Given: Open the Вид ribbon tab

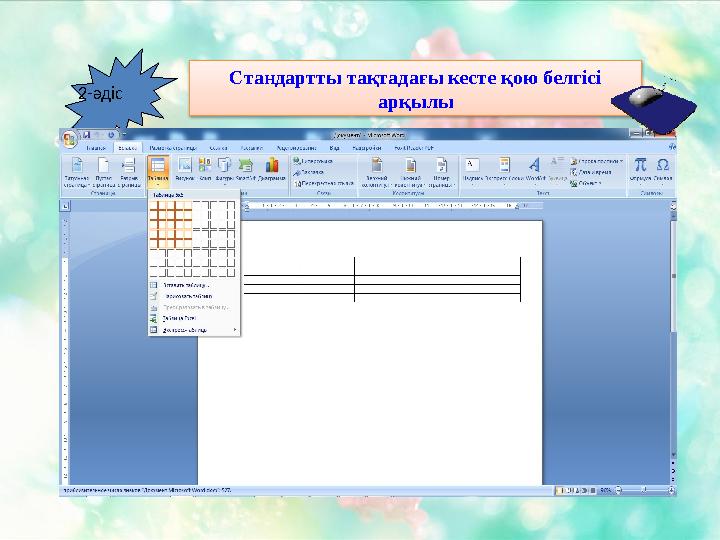Looking at the screenshot, I should 334,148.
